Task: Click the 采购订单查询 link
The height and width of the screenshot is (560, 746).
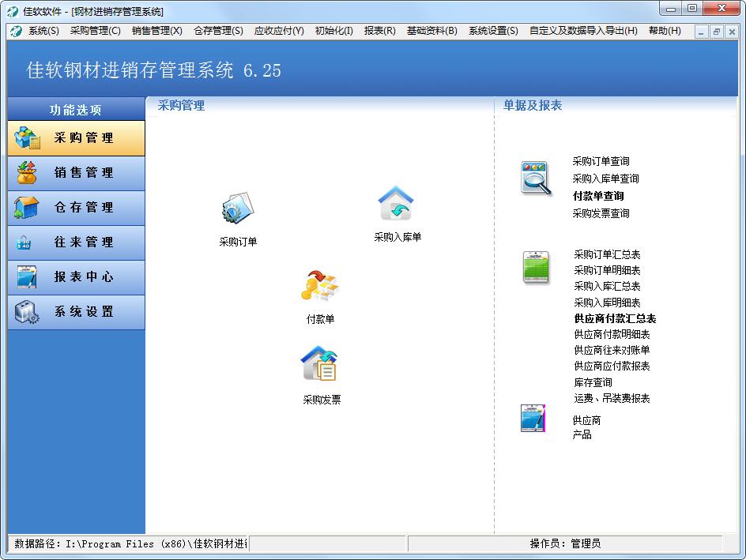Action: pyautogui.click(x=601, y=161)
